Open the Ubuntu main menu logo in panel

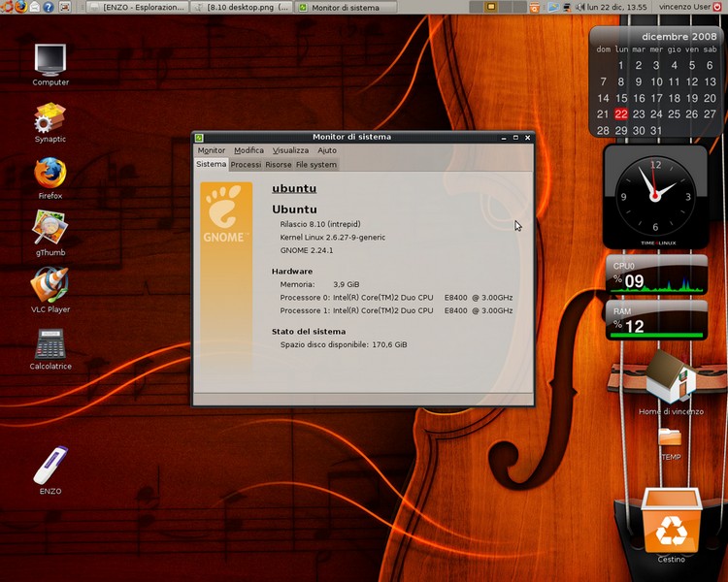7,7
